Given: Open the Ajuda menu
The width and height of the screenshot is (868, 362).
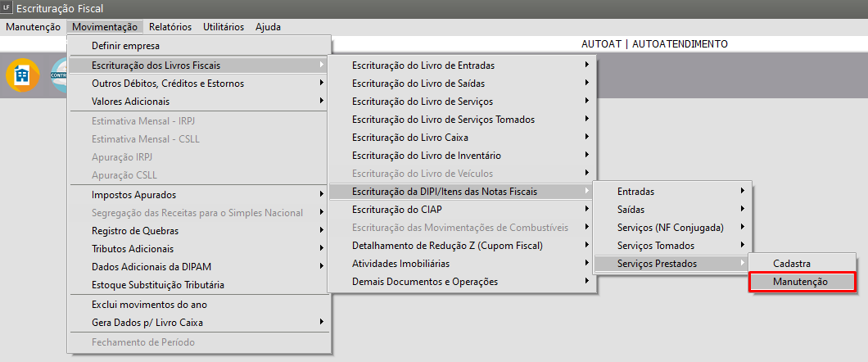Looking at the screenshot, I should [x=268, y=26].
